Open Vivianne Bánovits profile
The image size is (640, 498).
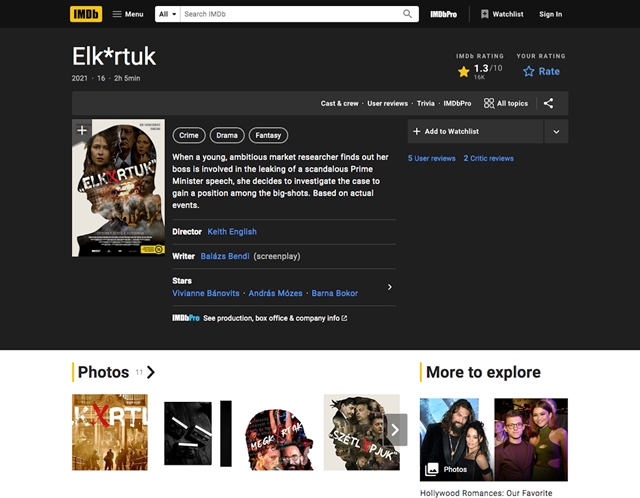205,293
